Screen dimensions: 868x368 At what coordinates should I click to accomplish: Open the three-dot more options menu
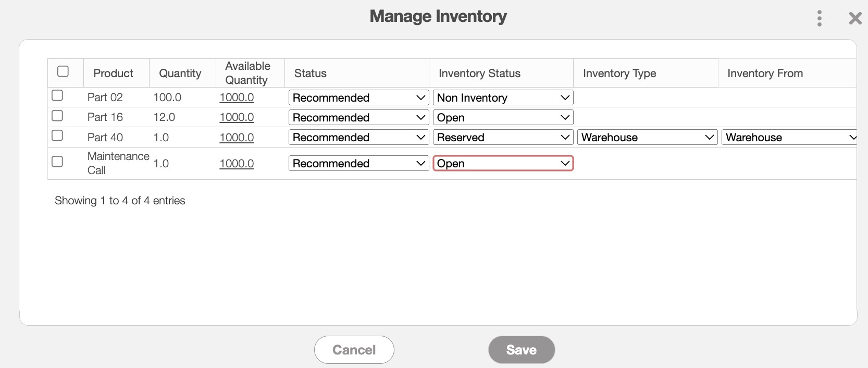[x=820, y=18]
